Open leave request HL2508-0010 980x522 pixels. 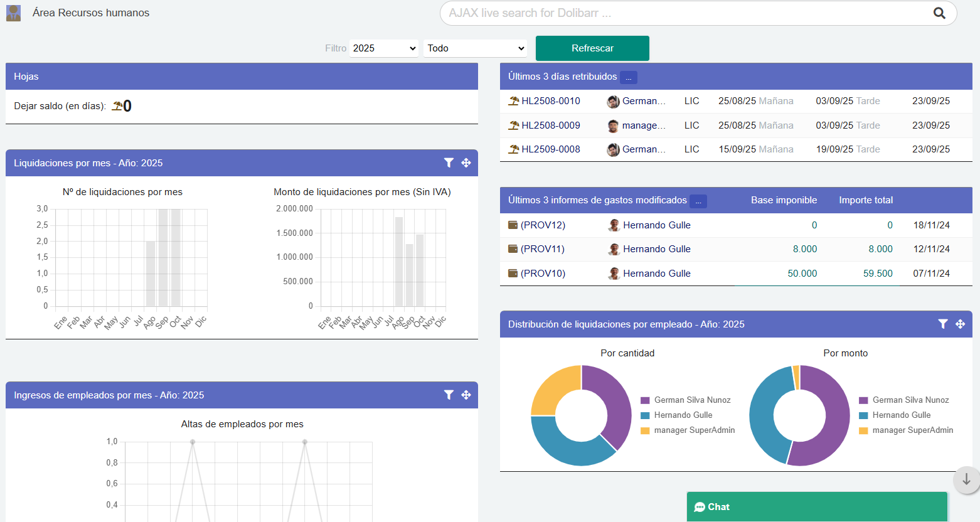tap(550, 101)
